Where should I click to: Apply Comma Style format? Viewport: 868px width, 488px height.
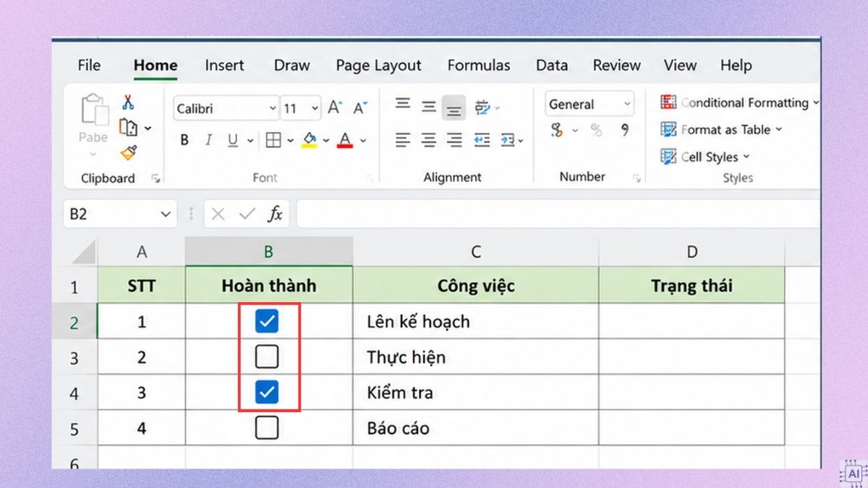pos(625,130)
